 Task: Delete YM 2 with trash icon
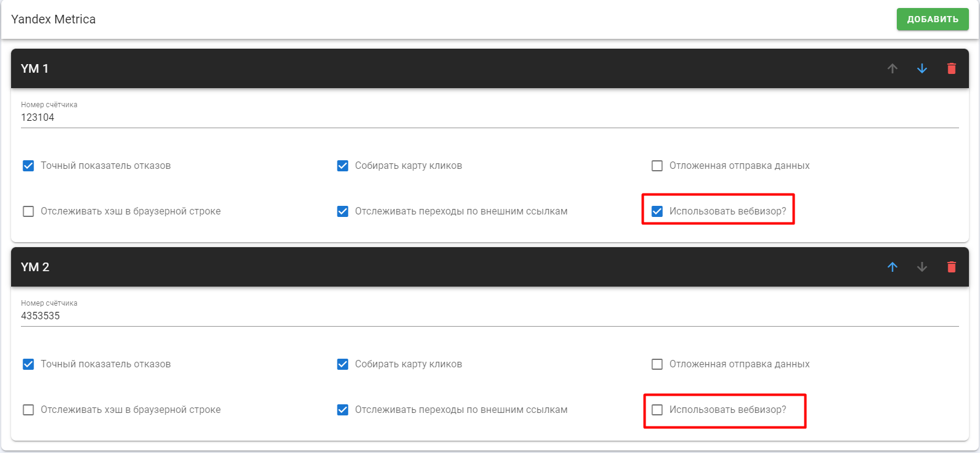(952, 267)
